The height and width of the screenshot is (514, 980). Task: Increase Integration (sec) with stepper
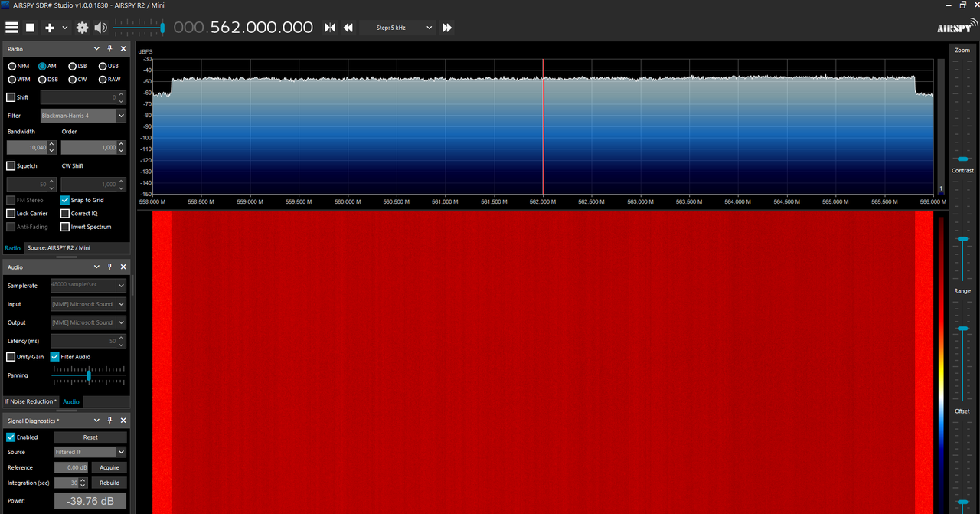[83, 480]
